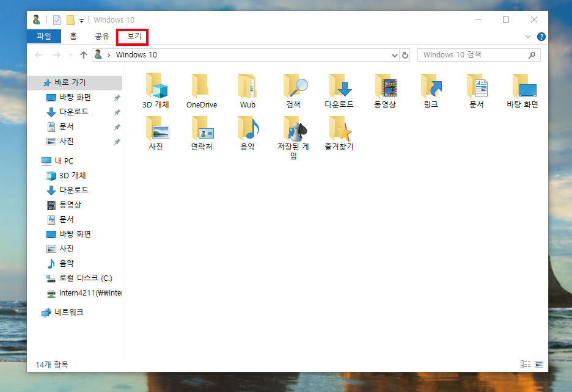This screenshot has height=392, width=572.
Task: Click the user folder icon in address bar
Action: pyautogui.click(x=98, y=55)
